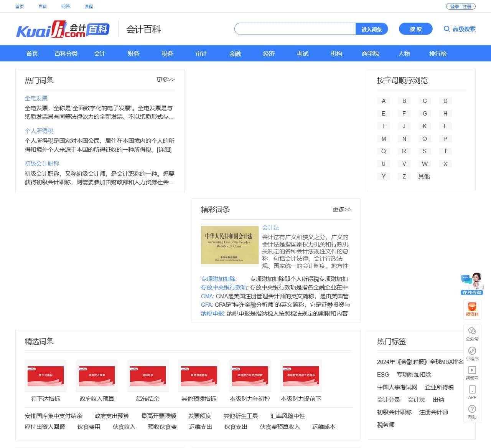Browse entries by letter W
The image size is (491, 448).
pyautogui.click(x=425, y=164)
